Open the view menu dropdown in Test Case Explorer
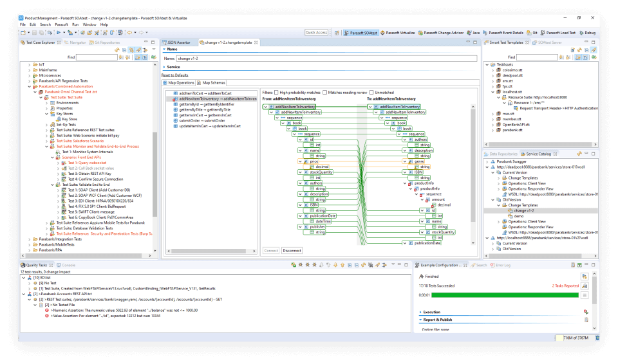 pyautogui.click(x=154, y=50)
